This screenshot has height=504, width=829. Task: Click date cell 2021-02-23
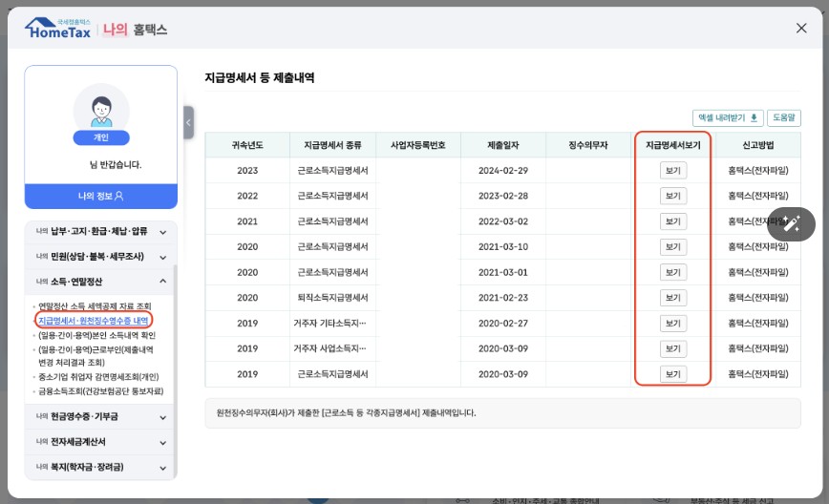(x=503, y=298)
